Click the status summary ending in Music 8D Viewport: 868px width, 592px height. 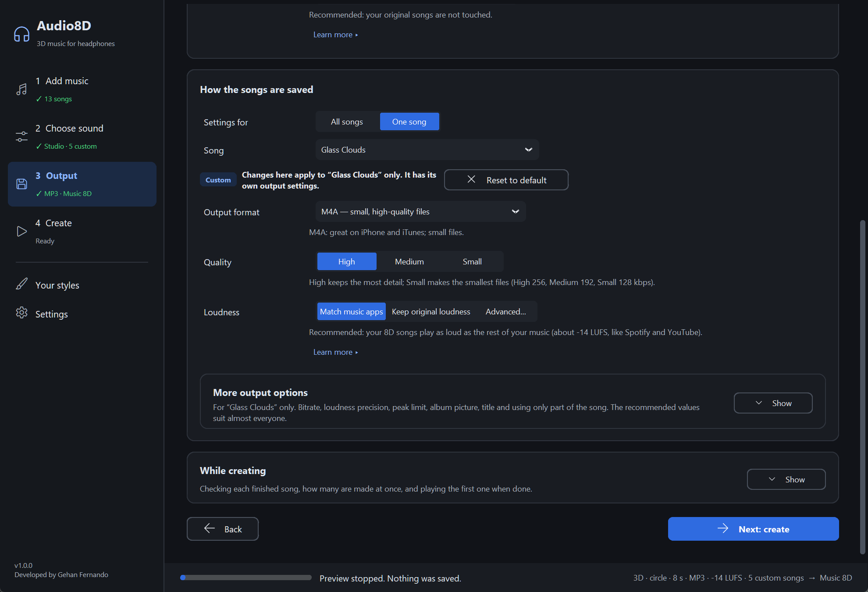pyautogui.click(x=743, y=578)
